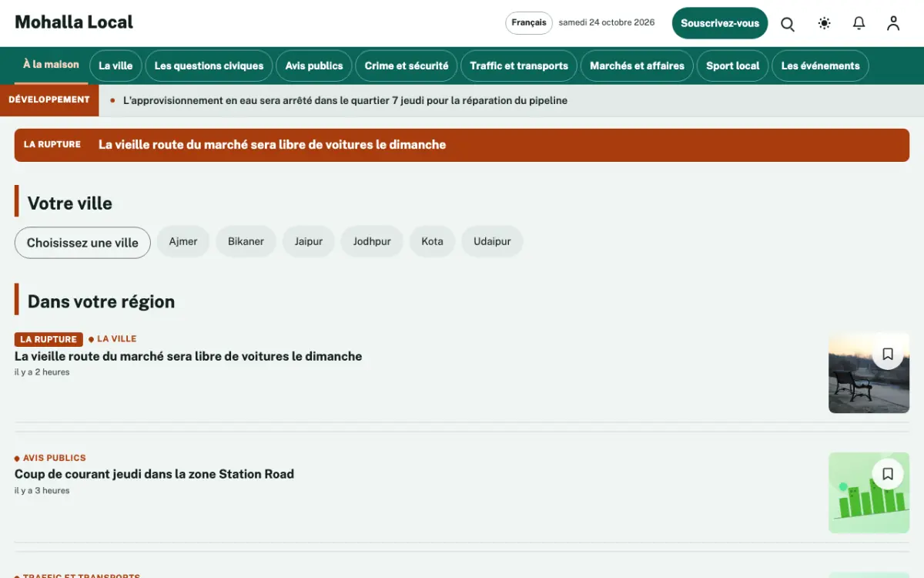Open the green bar chart thumbnail
This screenshot has height=578, width=924.
click(x=869, y=493)
